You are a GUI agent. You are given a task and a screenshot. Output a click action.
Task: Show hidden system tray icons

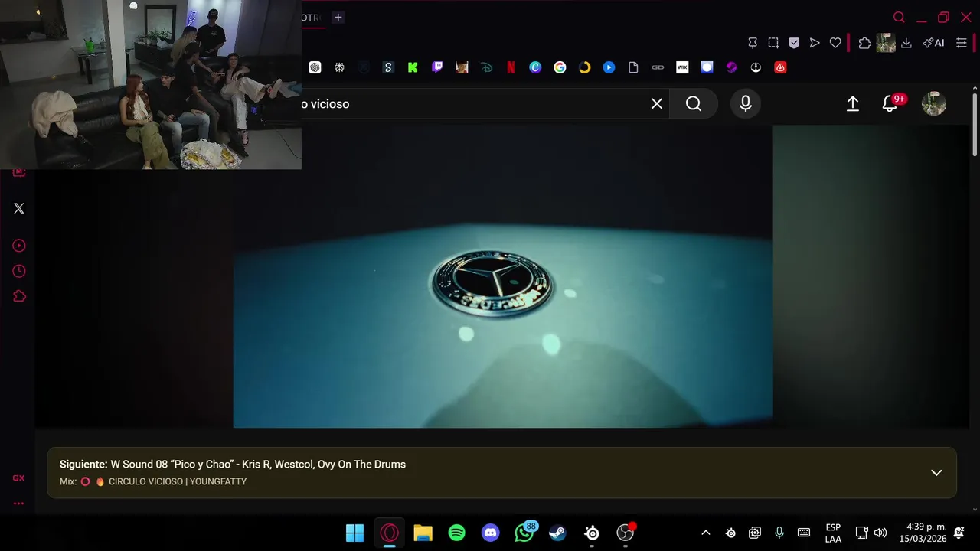pos(706,533)
